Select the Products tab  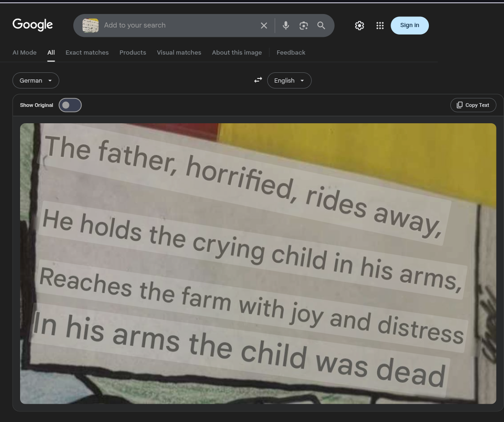[x=133, y=52]
